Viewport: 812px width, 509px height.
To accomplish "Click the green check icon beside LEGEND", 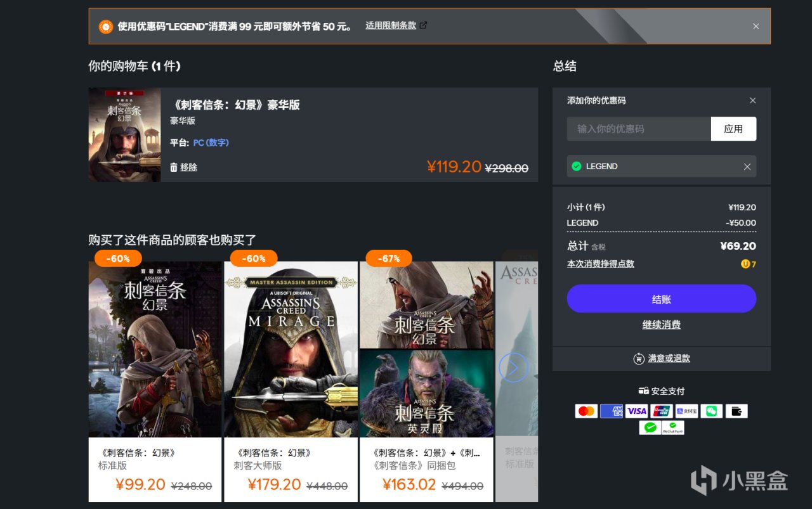I will [576, 166].
